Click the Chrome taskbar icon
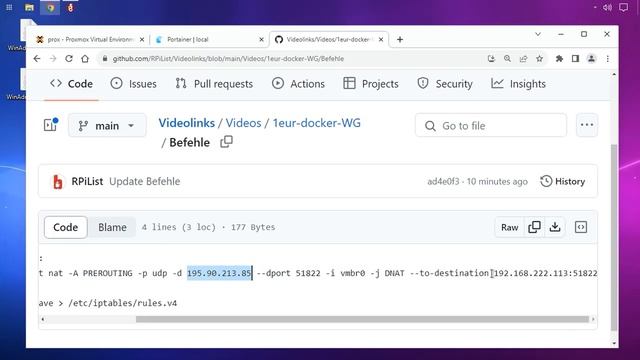Screen dimensions: 640x360 [x=50, y=7]
